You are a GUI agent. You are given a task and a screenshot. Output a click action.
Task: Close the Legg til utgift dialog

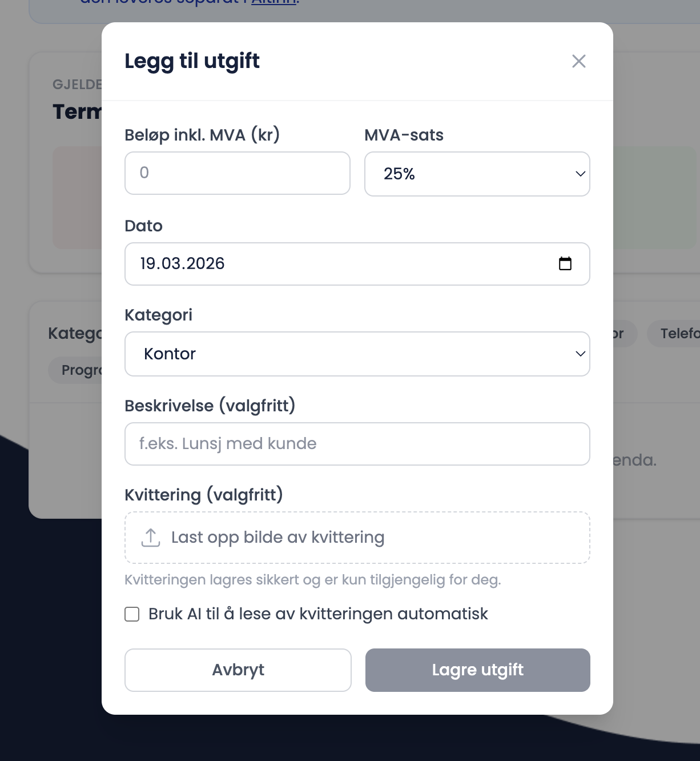579,61
